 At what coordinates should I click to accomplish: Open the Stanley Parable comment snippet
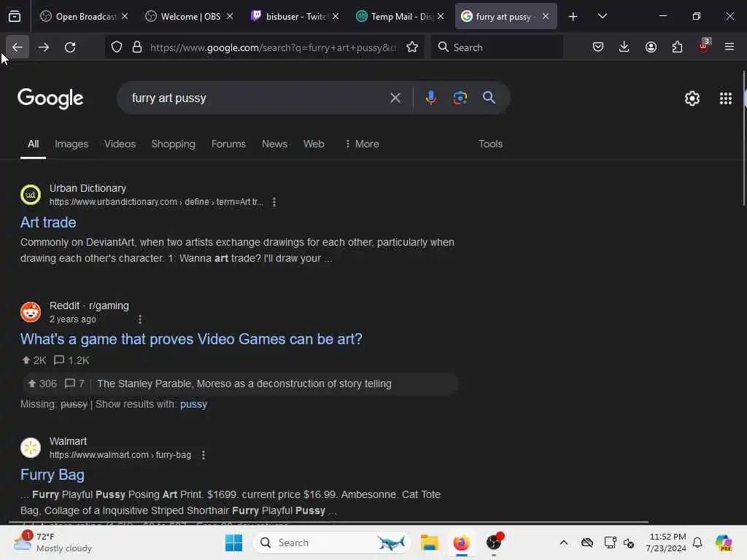click(x=241, y=384)
